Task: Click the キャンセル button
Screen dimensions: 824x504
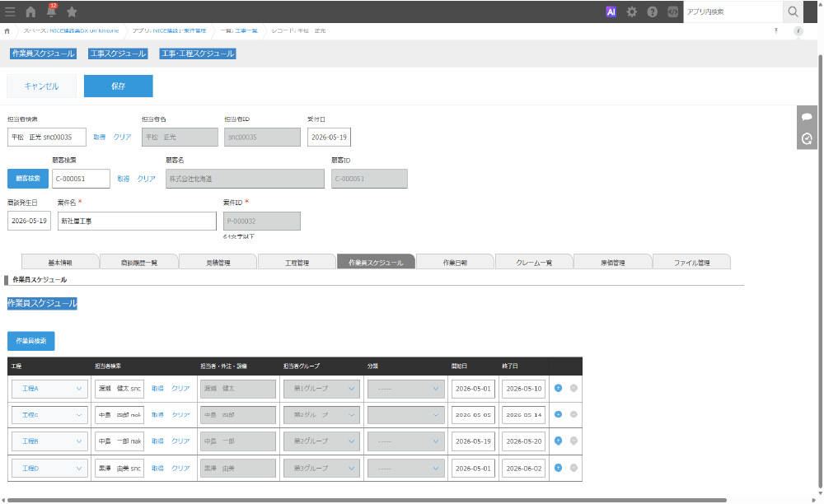Action: (x=41, y=86)
